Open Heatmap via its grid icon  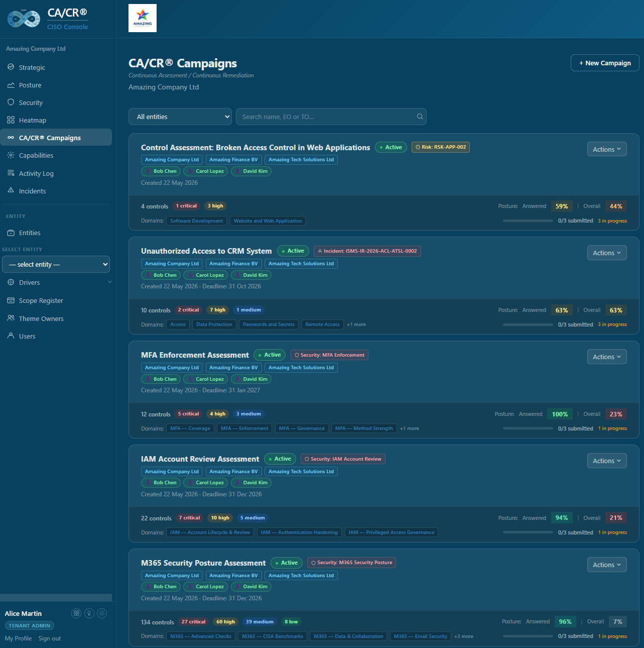[11, 120]
